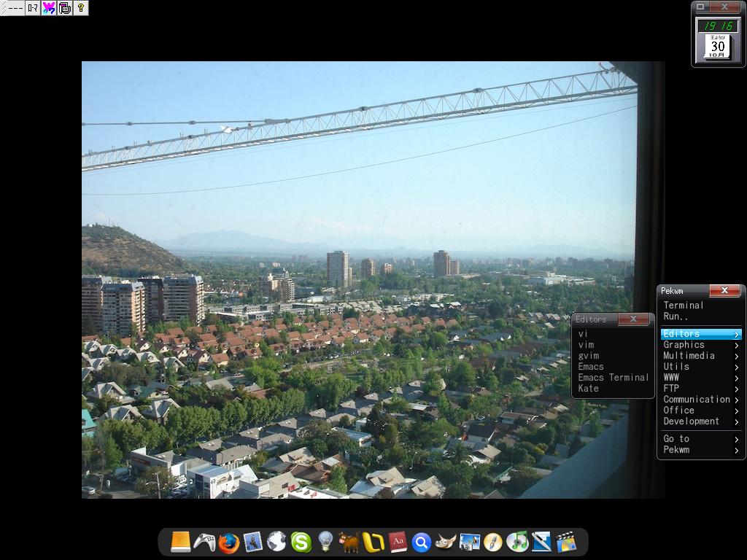Click the yellow question mark toolbar button
This screenshot has height=560, width=747.
(80, 8)
